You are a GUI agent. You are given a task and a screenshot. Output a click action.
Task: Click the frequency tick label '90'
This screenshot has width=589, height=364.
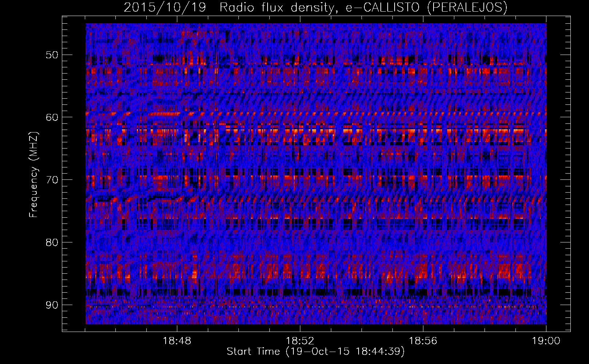tap(52, 305)
